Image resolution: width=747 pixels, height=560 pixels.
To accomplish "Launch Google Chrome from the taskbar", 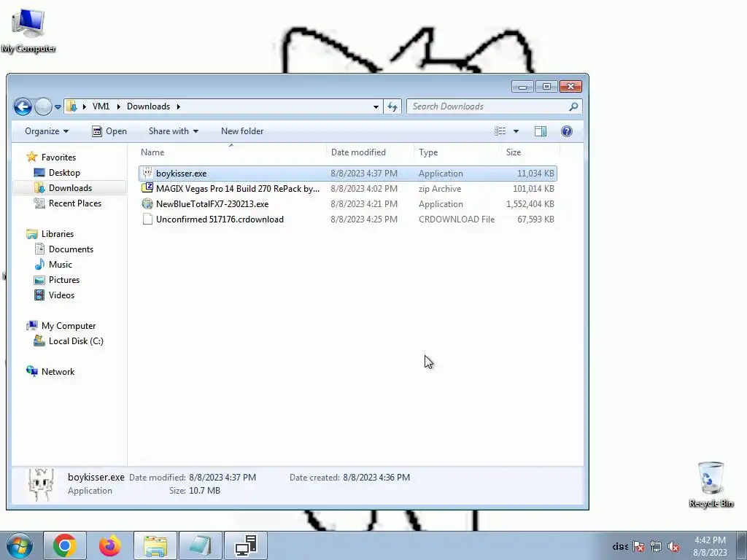I will coord(65,545).
